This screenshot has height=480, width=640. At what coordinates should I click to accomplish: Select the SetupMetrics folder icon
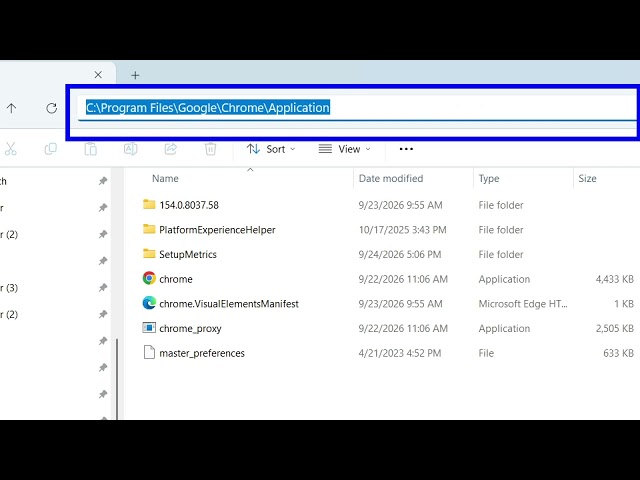click(x=149, y=253)
